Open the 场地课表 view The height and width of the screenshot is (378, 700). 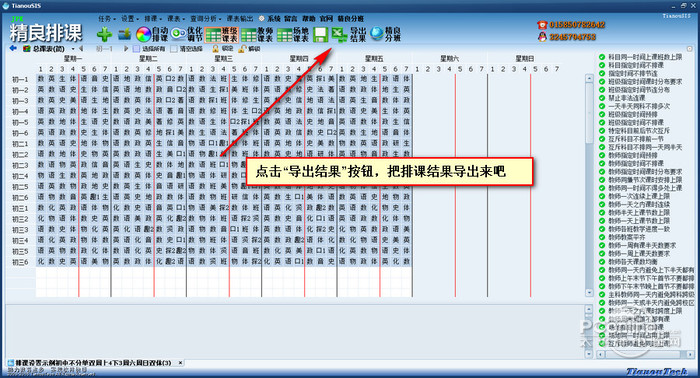(292, 34)
